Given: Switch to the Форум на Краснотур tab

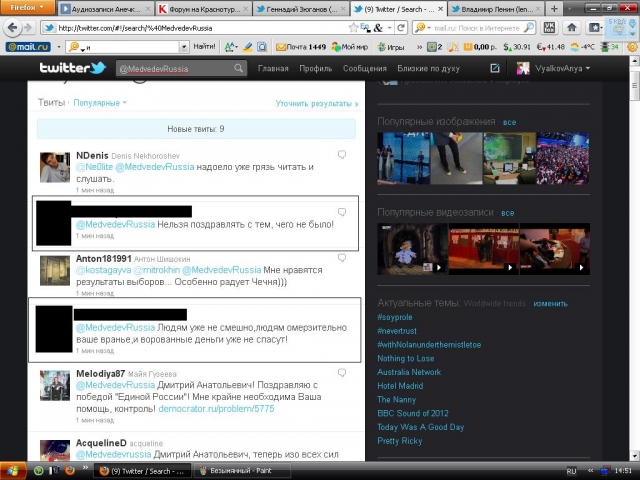Looking at the screenshot, I should pyautogui.click(x=204, y=9).
